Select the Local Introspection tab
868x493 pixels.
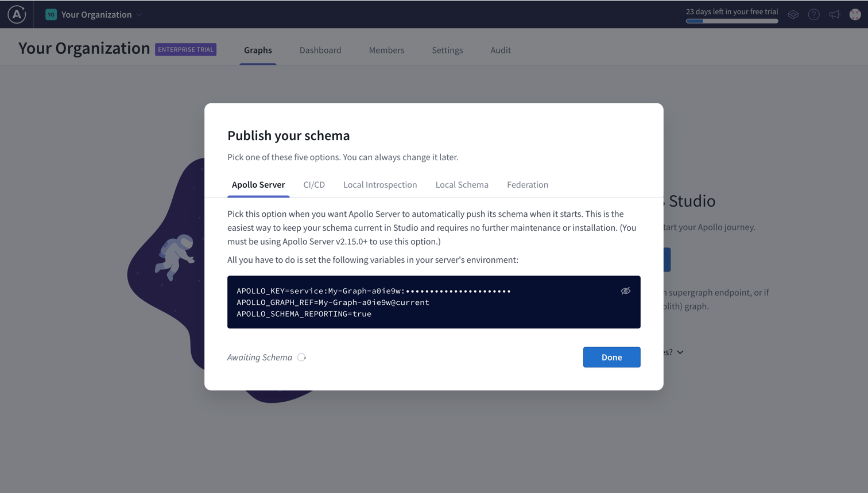click(380, 185)
